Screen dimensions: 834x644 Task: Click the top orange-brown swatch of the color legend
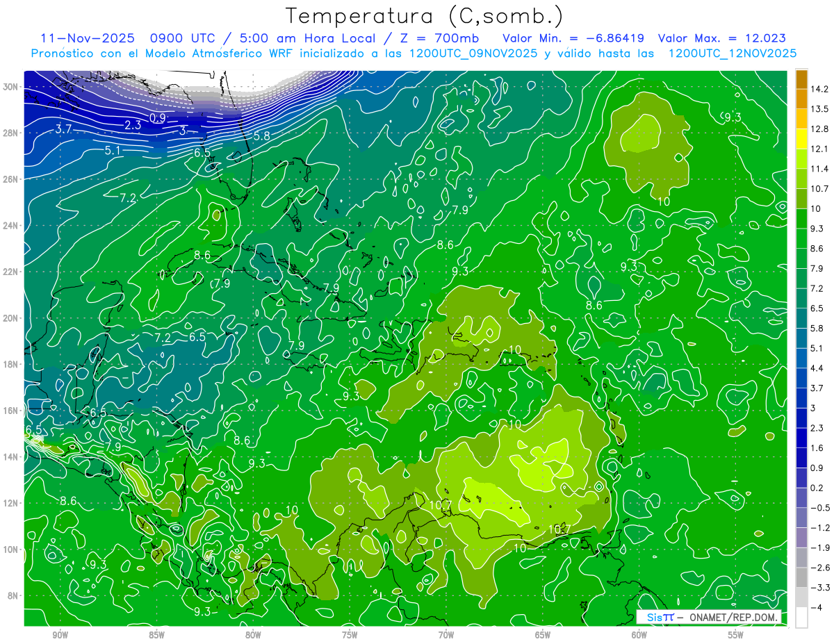tap(801, 79)
